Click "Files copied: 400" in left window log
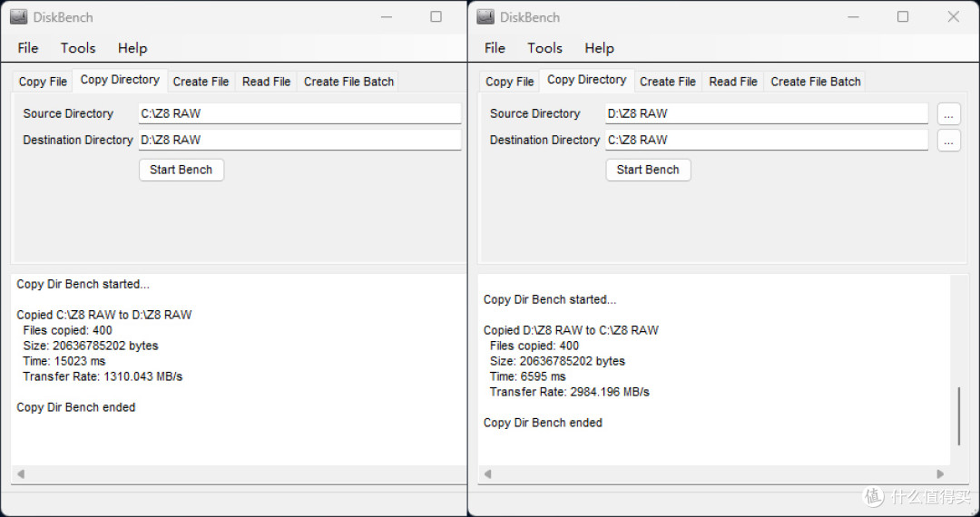 (x=67, y=330)
